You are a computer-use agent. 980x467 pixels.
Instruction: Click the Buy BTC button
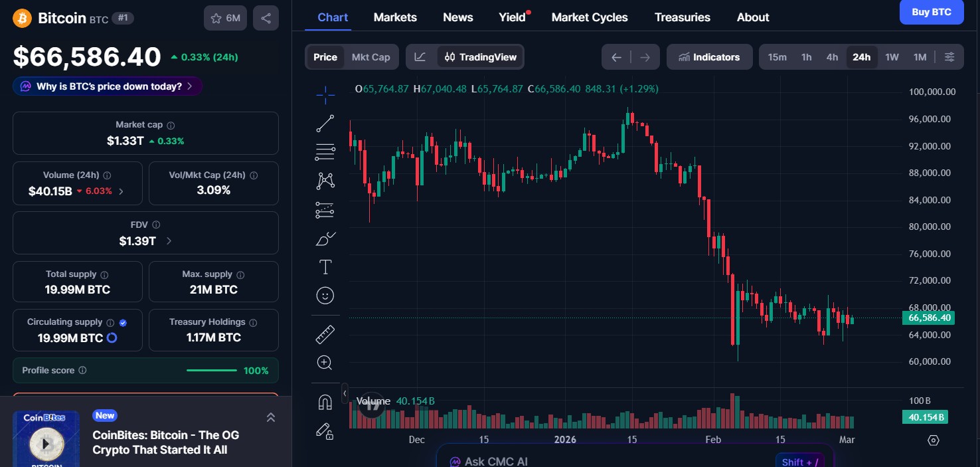tap(932, 12)
